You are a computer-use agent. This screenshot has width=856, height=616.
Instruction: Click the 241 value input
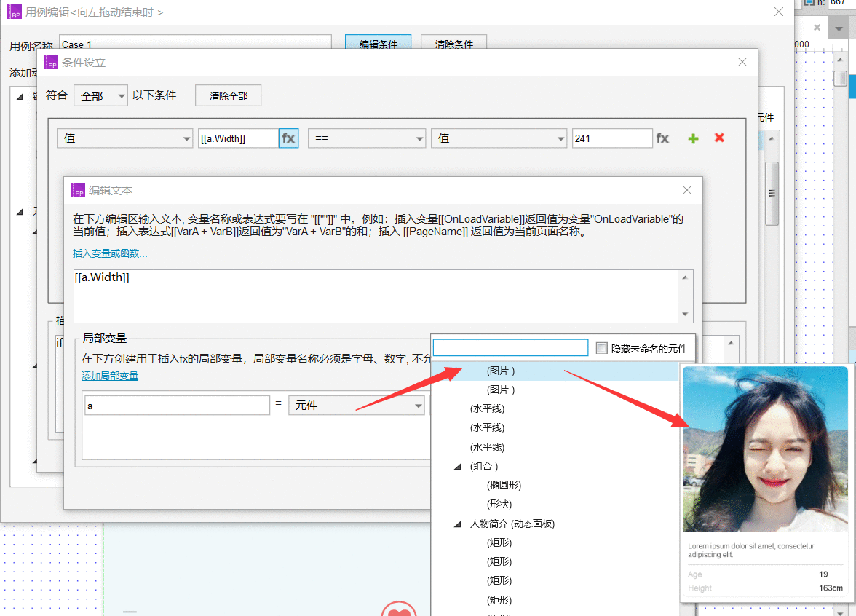(612, 138)
